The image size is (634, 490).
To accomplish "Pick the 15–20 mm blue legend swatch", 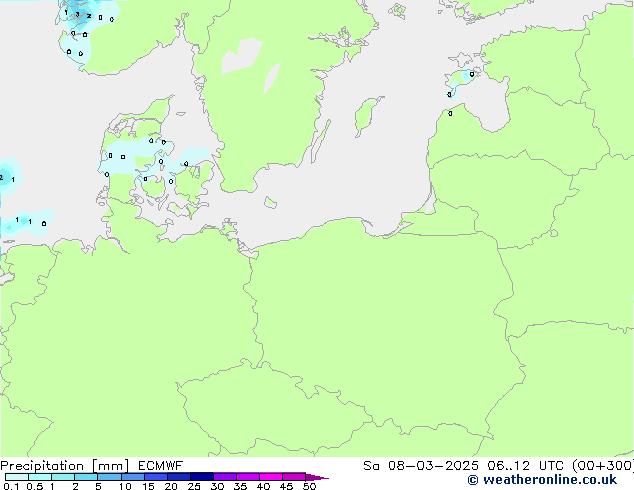I will (x=155, y=477).
